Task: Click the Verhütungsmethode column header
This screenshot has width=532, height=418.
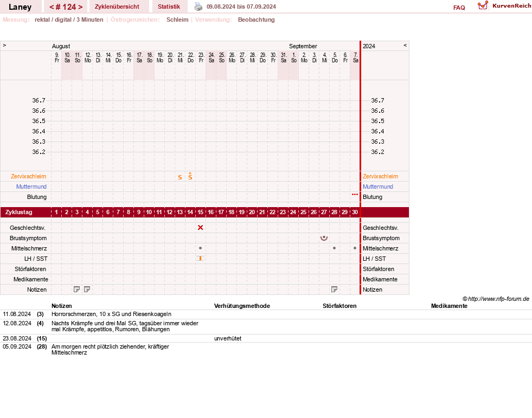Action: (242, 306)
